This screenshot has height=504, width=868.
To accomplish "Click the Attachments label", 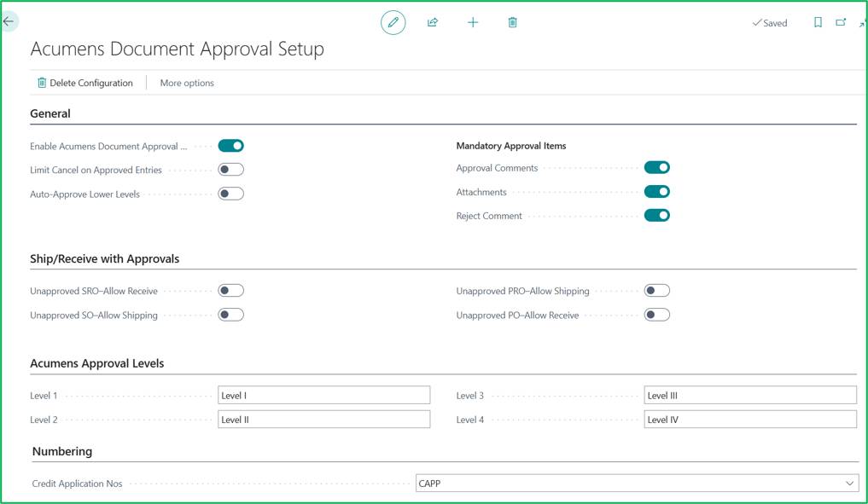I will coord(481,193).
